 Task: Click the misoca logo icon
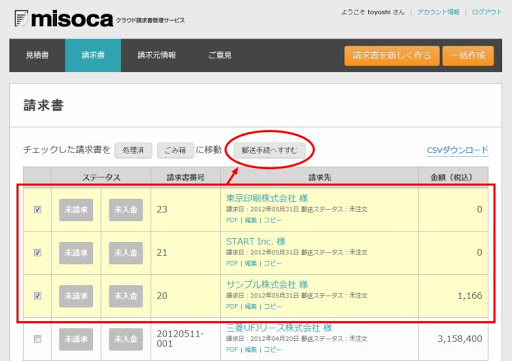click(x=21, y=18)
